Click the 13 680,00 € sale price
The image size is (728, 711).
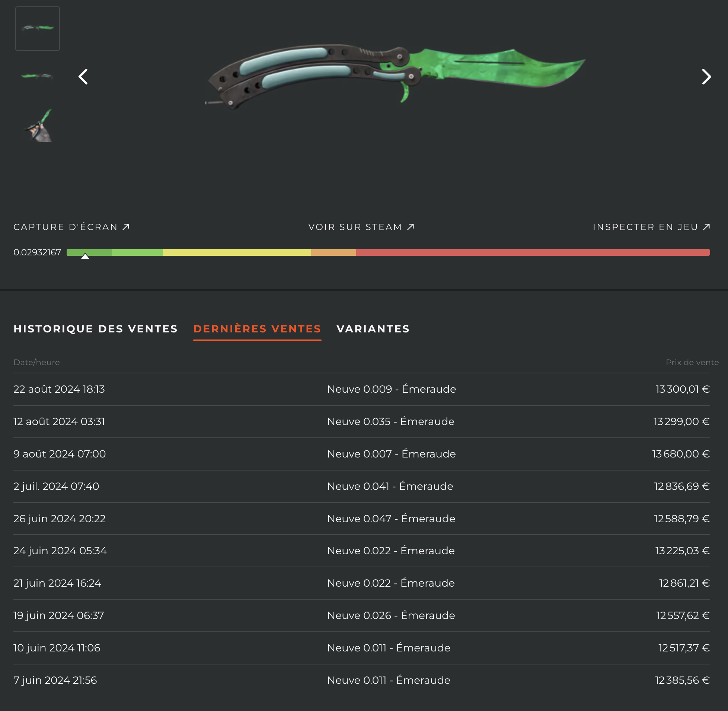[681, 454]
